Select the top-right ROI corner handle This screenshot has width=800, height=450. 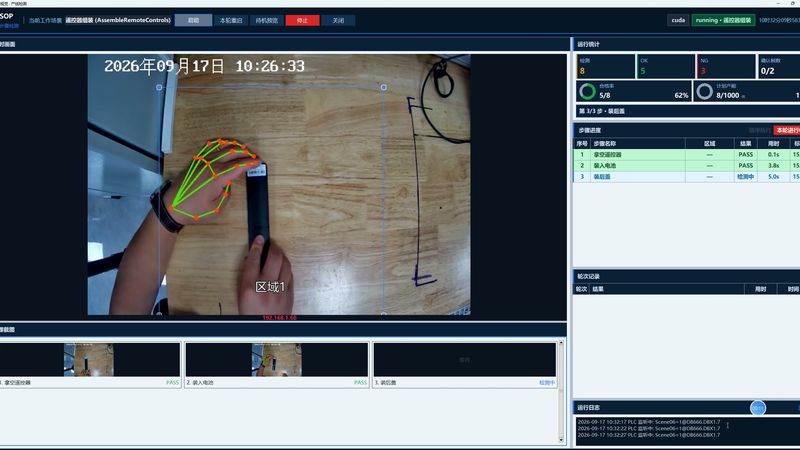tap(384, 87)
